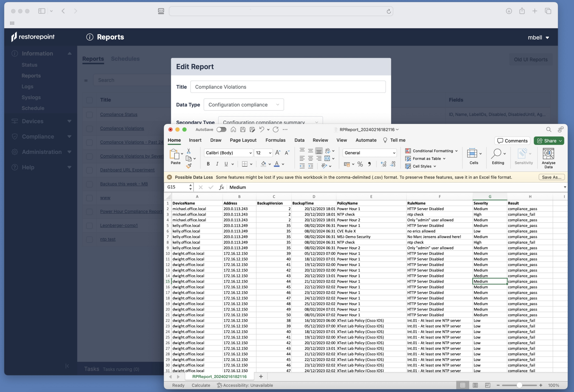This screenshot has height=392, width=574.
Task: Click the Undo arrow in Excel toolbar
Action: (261, 130)
